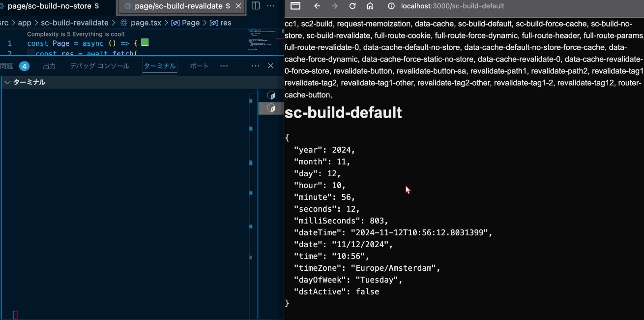Viewport: 644px width, 320px height.
Task: Open the data-cache-default-no-store link
Action: [412, 47]
